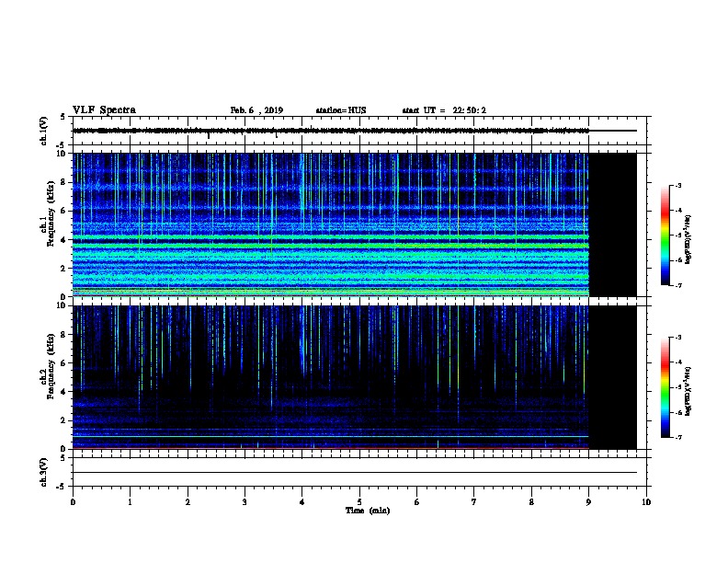Viewport: 728px width, 563px height.
Task: Click the black no-data block in ch.2 spectrogram
Action: pyautogui.click(x=613, y=377)
